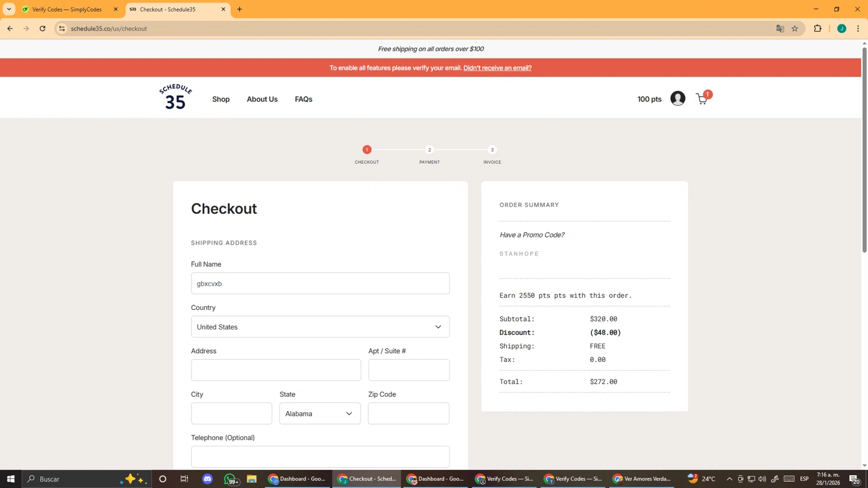Click the ESP language indicator
This screenshot has width=868, height=488.
[804, 479]
